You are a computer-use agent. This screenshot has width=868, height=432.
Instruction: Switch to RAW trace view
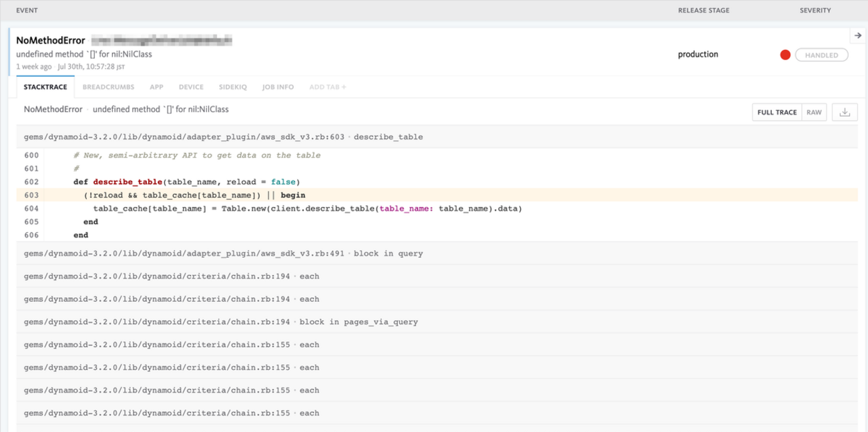pos(814,113)
